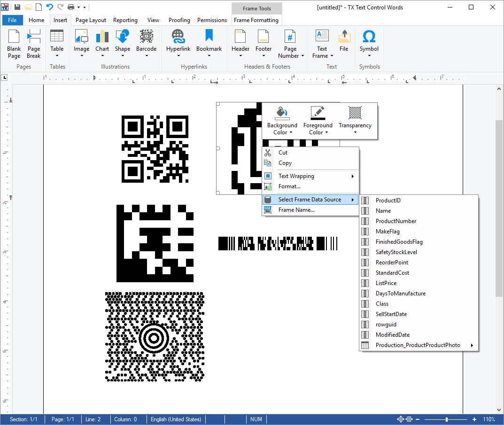Open Background Color dropdown
This screenshot has height=425, width=504.
282,121
